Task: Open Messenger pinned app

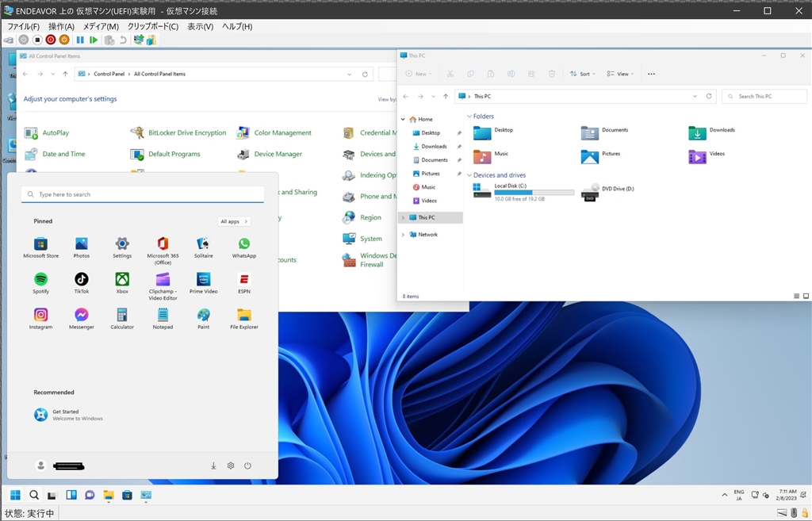Action: pyautogui.click(x=82, y=319)
